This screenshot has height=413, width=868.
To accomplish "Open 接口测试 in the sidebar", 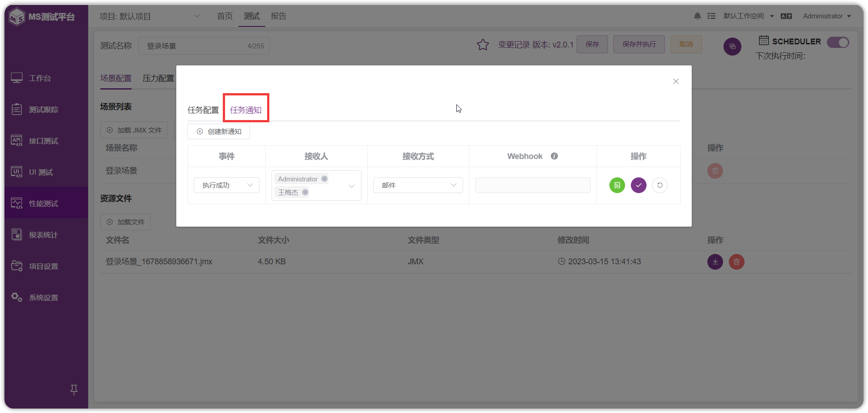I will (46, 141).
